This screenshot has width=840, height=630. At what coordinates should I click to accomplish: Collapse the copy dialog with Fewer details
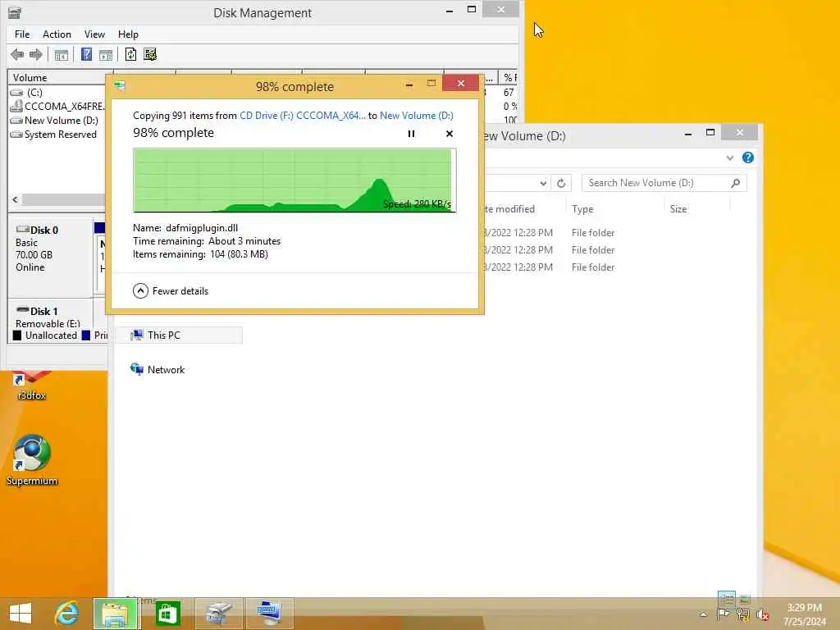[171, 291]
